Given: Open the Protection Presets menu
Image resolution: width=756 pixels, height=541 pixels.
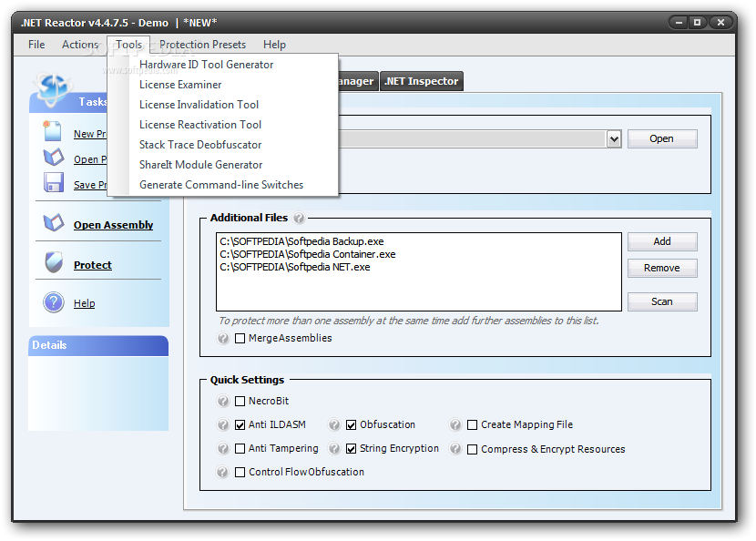Looking at the screenshot, I should pos(202,45).
